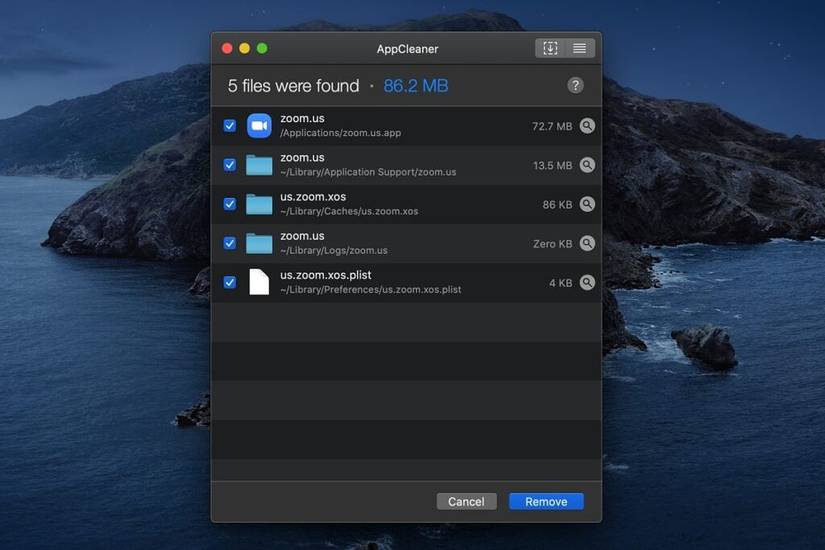Click the us.zoom.xos.plist file name
The image size is (825, 550).
[326, 275]
